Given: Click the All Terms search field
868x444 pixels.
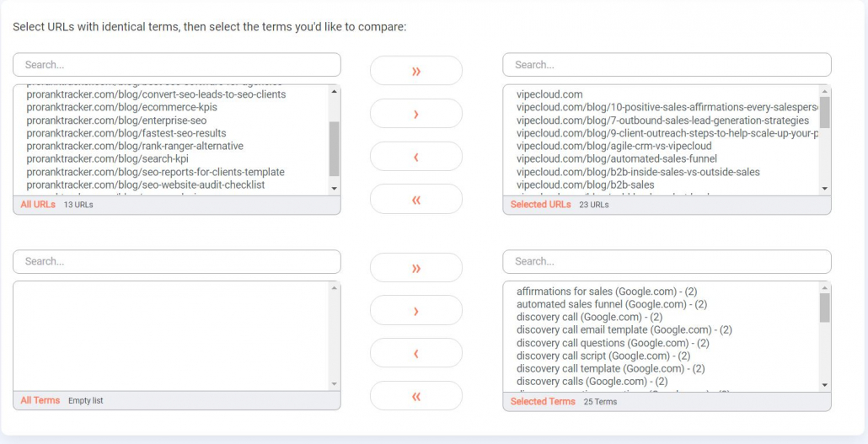Looking at the screenshot, I should pos(177,261).
